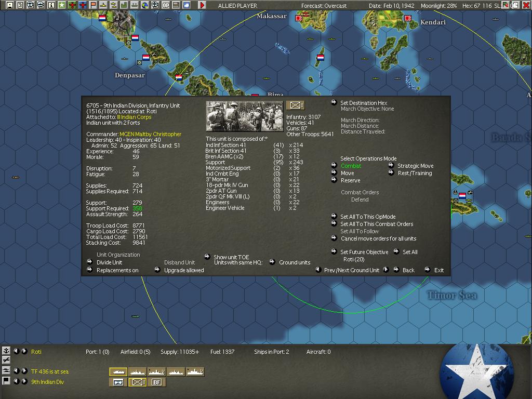Open the single yellow ship toolbar icon
Image resolution: width=532 pixels, height=399 pixels.
click(x=103, y=5)
